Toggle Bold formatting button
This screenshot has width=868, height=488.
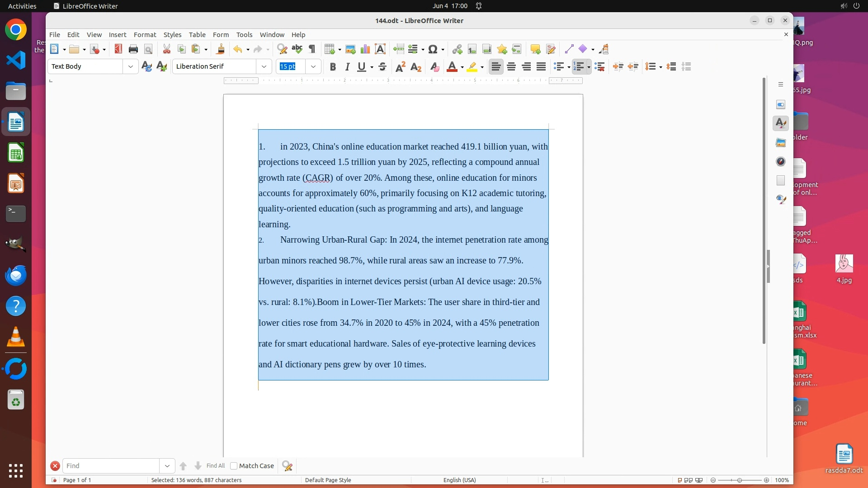pos(333,67)
